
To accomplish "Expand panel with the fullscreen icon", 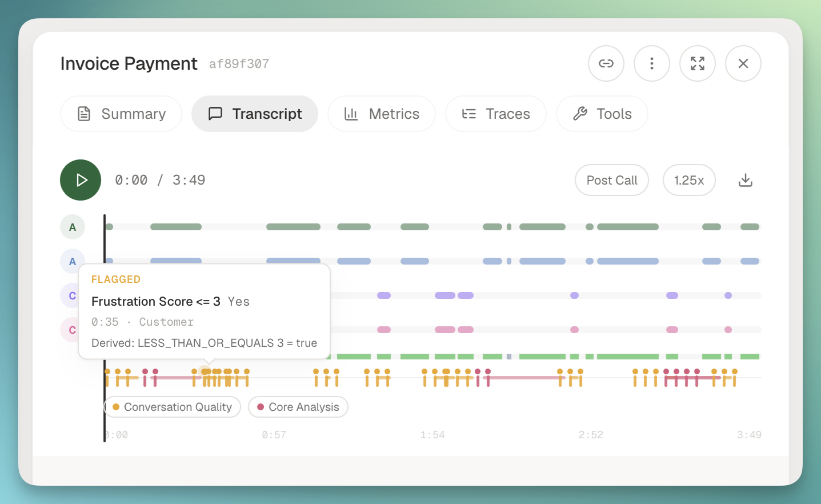I will click(x=698, y=63).
